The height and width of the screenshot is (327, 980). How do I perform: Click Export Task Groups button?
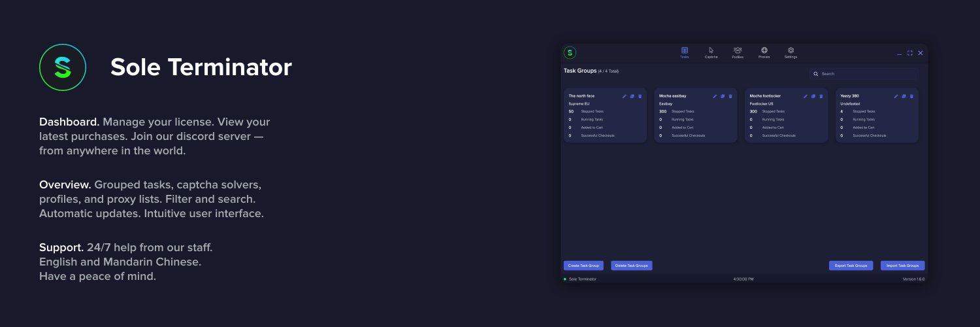click(851, 266)
